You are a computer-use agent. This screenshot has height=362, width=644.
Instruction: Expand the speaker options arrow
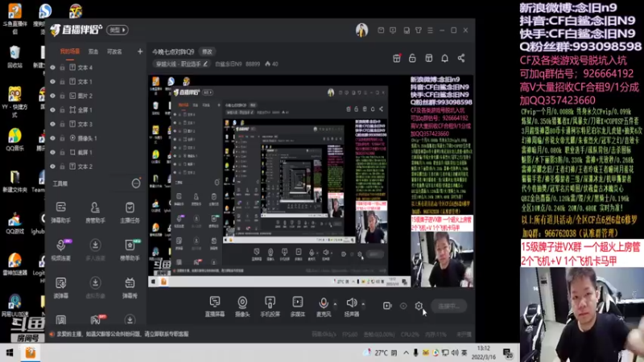(363, 304)
